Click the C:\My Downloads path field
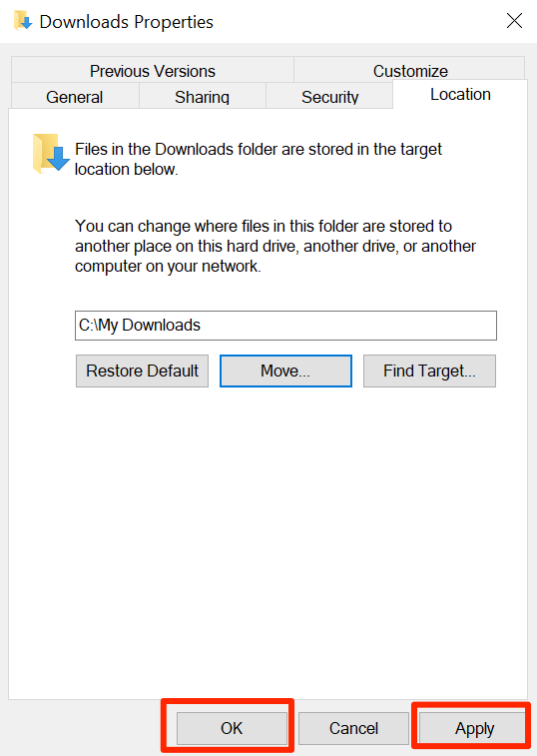 point(285,326)
